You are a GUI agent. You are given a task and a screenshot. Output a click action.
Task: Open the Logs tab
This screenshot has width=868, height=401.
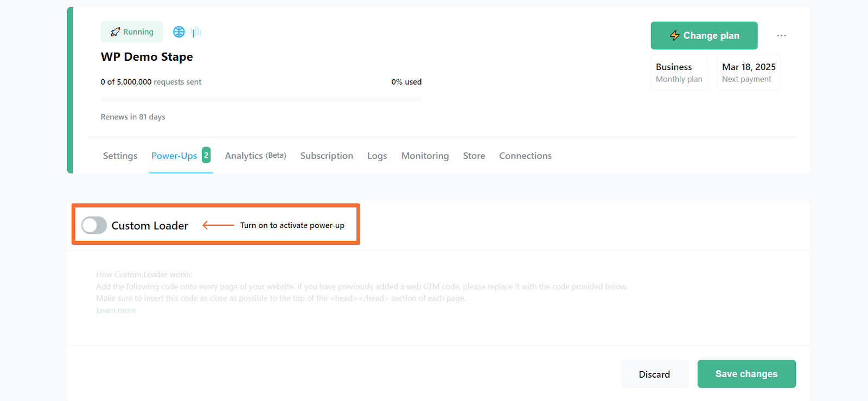377,156
